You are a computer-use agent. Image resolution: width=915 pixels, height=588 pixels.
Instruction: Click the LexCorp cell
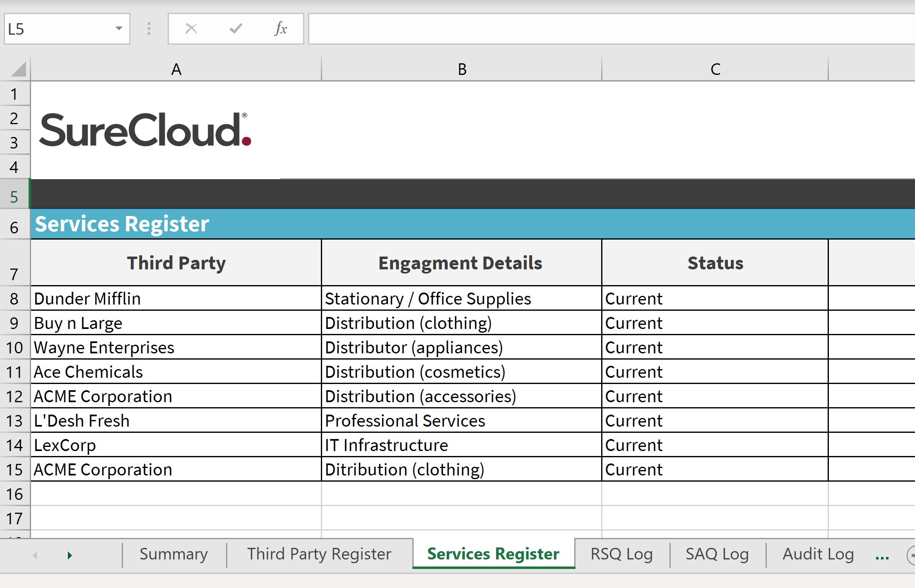coord(176,445)
